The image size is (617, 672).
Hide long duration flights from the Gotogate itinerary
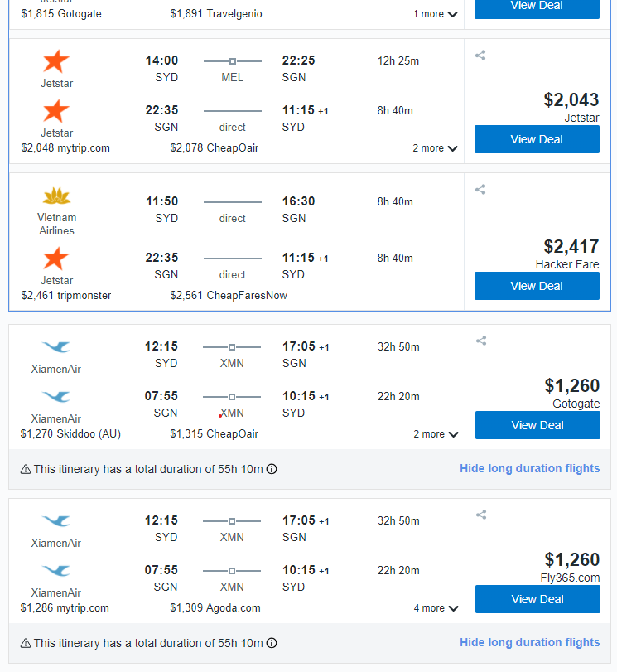(x=529, y=469)
